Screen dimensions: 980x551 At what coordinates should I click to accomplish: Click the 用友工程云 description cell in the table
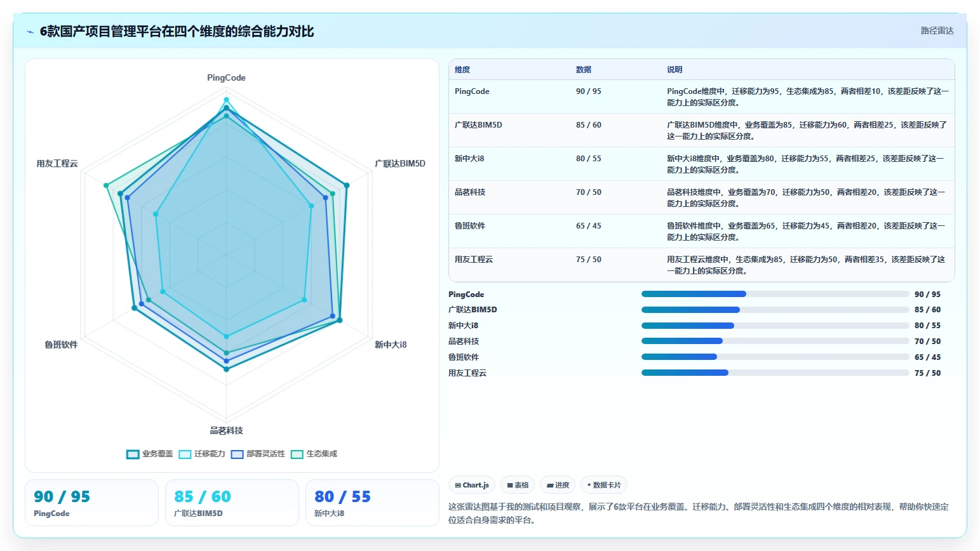point(808,265)
